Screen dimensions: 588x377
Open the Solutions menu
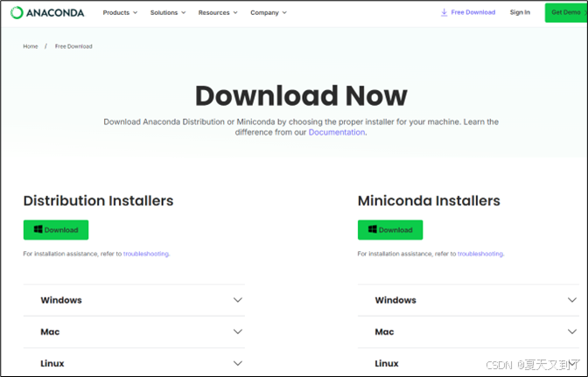[x=168, y=13]
